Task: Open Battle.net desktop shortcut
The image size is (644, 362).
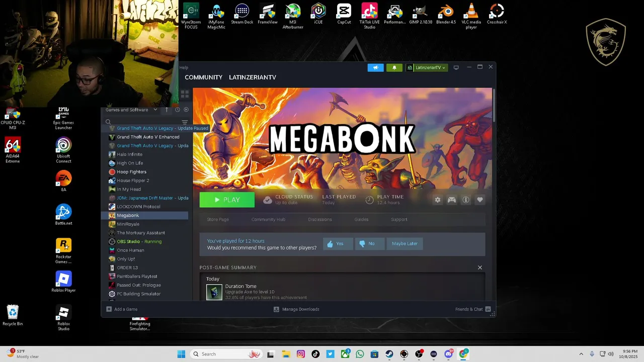Action: [x=63, y=215]
